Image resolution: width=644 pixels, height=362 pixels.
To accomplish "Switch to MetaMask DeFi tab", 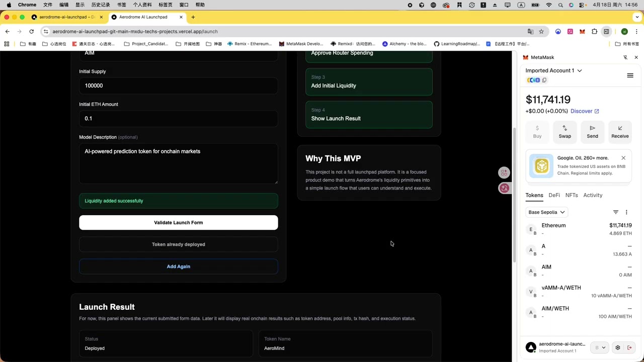I will pyautogui.click(x=554, y=195).
